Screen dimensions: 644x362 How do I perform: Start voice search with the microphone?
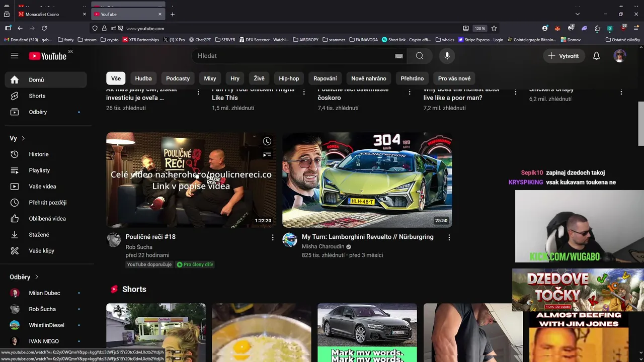coord(447,56)
